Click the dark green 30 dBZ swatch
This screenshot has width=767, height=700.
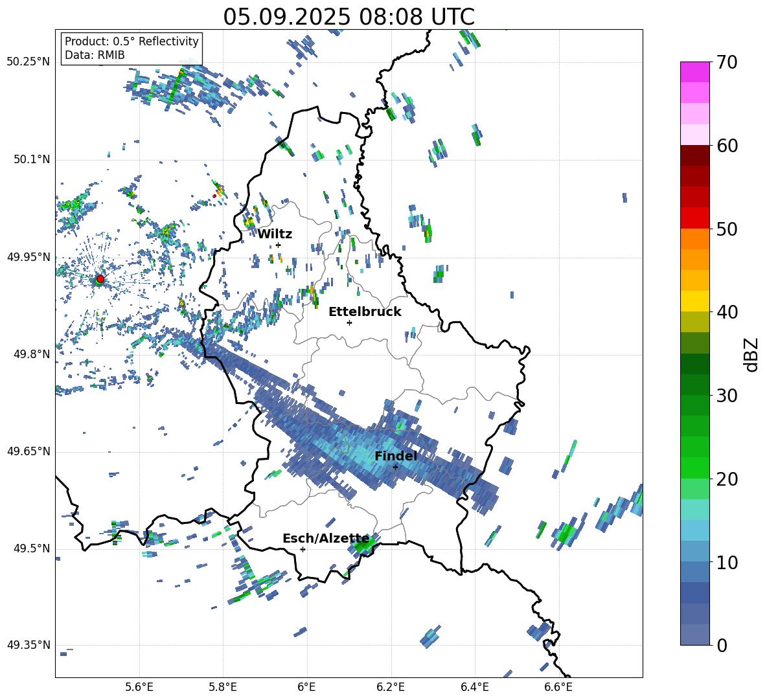tap(694, 385)
